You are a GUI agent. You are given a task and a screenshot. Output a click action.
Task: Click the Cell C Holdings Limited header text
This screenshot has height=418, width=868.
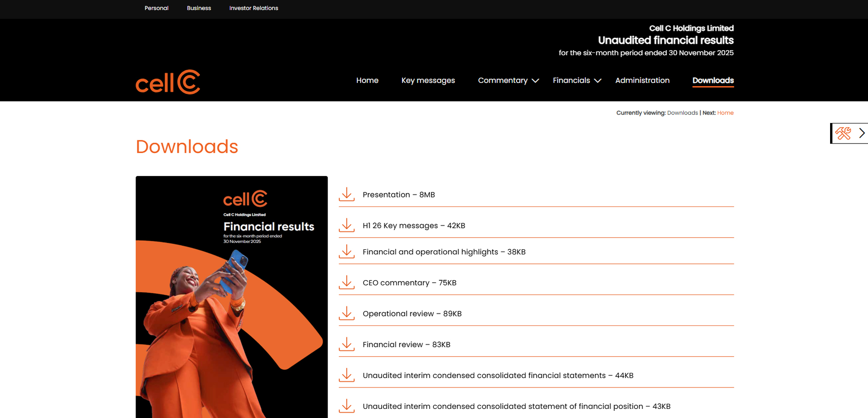[691, 28]
